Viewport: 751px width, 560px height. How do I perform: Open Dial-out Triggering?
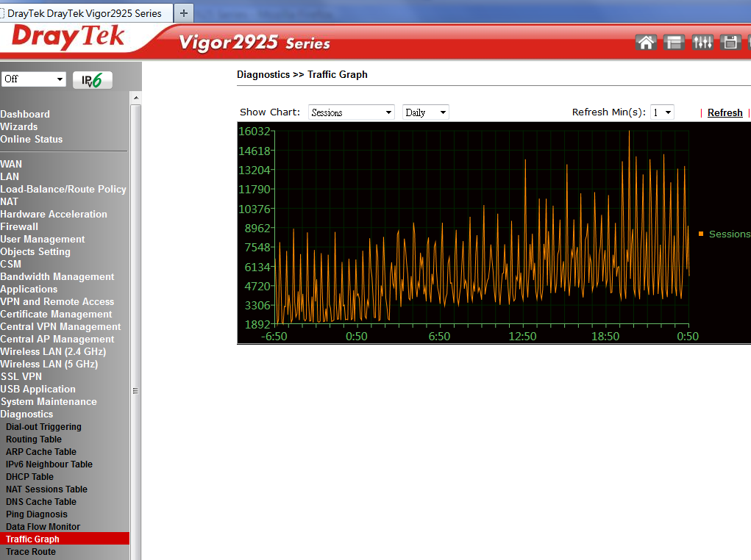click(x=43, y=426)
